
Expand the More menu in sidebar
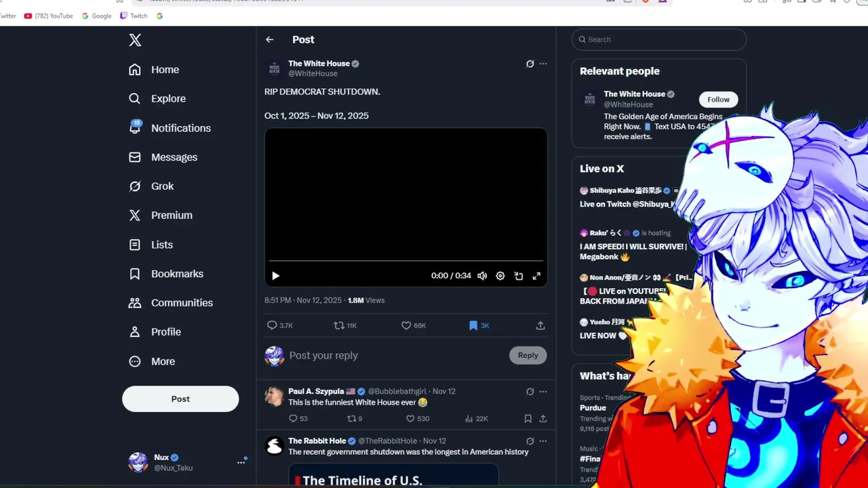click(153, 361)
